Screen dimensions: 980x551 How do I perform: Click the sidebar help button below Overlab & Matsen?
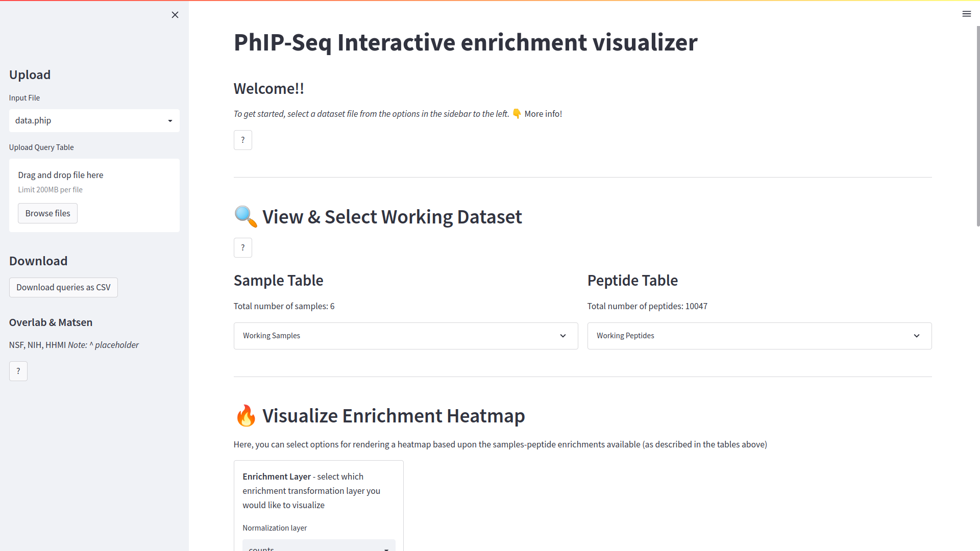coord(18,371)
